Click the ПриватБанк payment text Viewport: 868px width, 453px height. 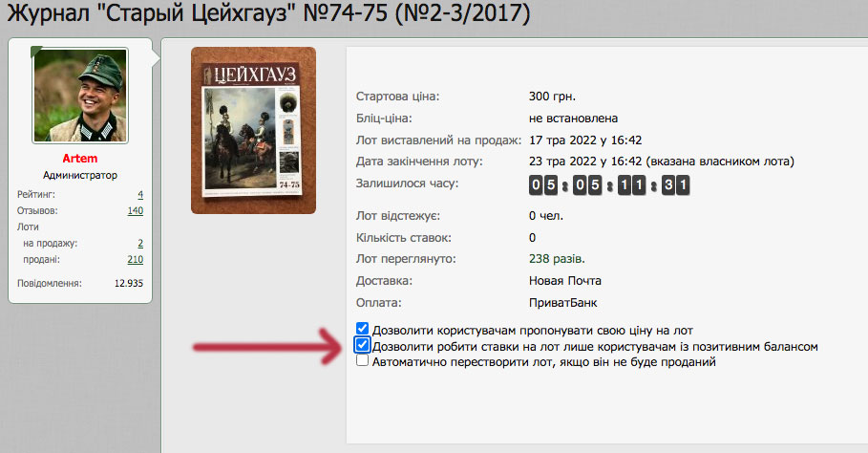point(563,303)
